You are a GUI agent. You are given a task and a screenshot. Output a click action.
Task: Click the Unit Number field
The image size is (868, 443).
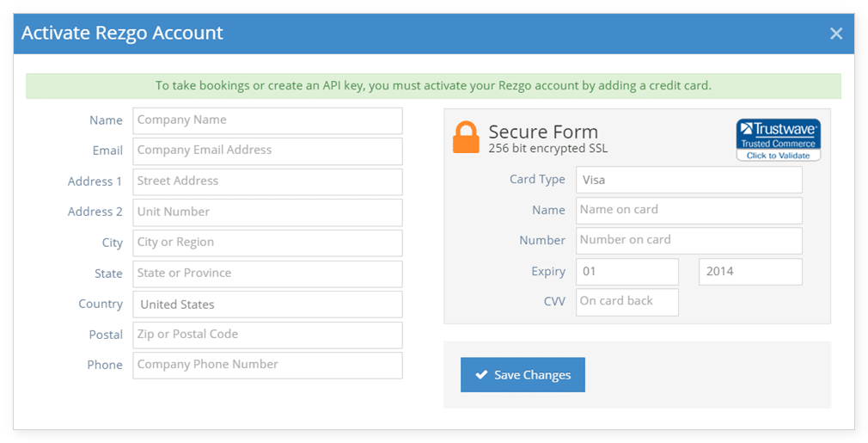coord(267,212)
